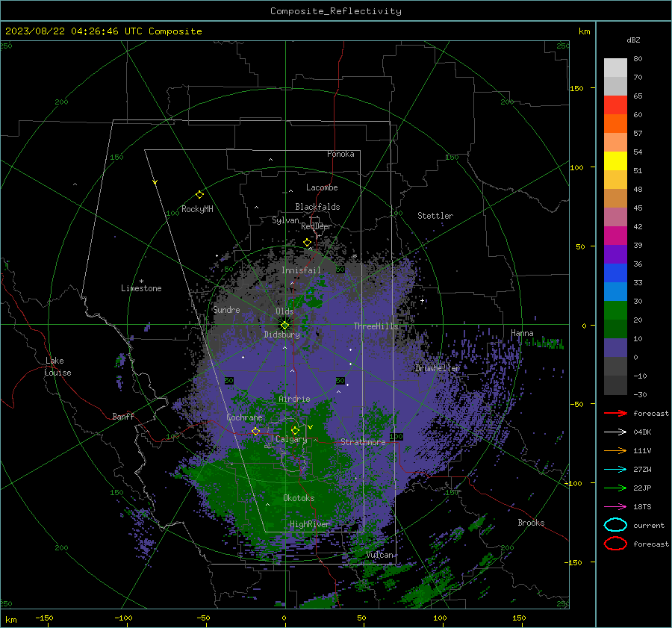Click the Banff label
Screen dimensions: 672x628
coord(123,416)
